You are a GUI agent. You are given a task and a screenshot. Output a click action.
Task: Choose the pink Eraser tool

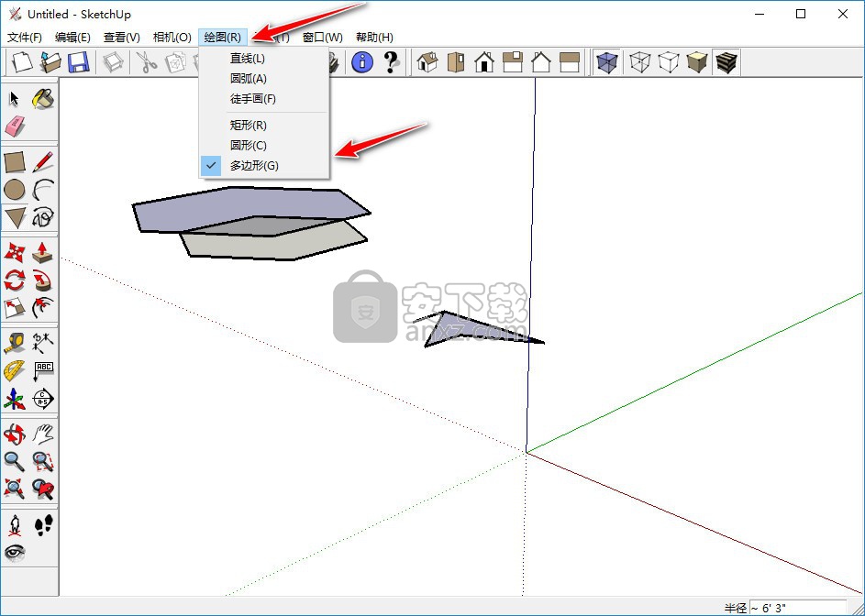click(15, 126)
